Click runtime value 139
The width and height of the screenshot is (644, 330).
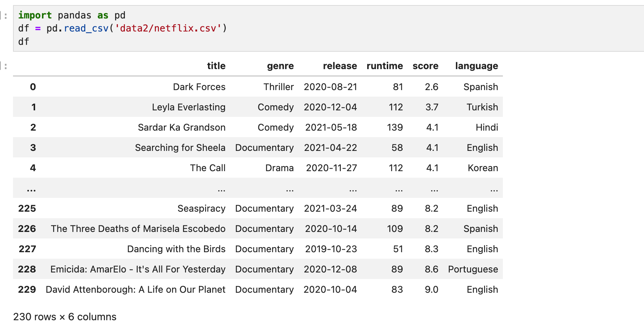point(395,127)
